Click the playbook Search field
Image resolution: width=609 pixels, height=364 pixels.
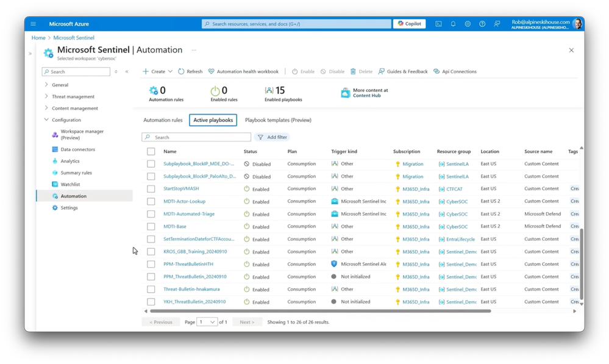[x=196, y=137]
